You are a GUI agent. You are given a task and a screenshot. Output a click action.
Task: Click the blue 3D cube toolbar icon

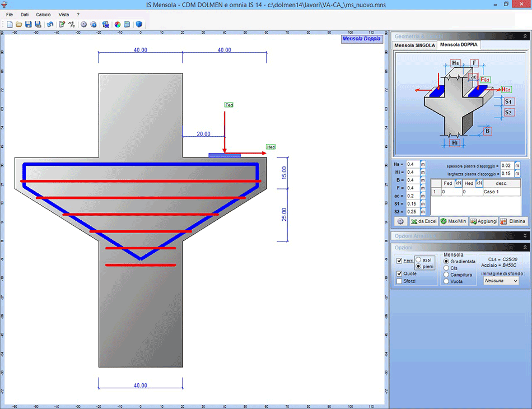139,25
